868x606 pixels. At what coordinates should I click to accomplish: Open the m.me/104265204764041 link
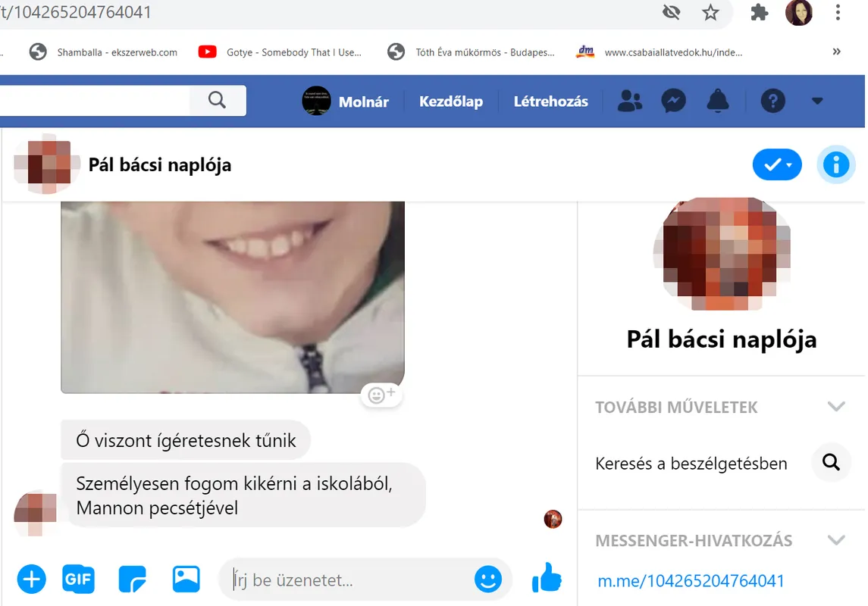[691, 581]
